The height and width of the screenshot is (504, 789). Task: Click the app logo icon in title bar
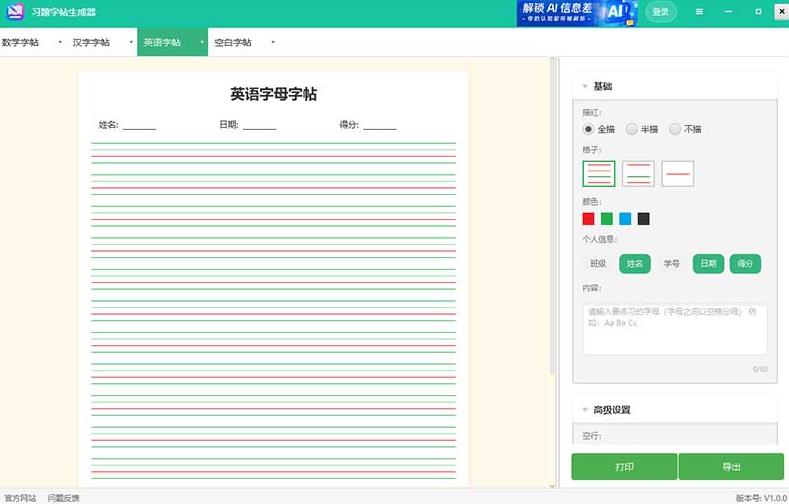click(x=15, y=11)
